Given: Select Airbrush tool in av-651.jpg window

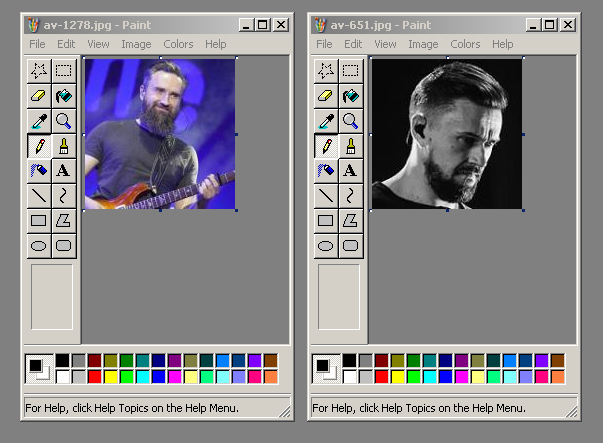Looking at the screenshot, I should click(326, 171).
